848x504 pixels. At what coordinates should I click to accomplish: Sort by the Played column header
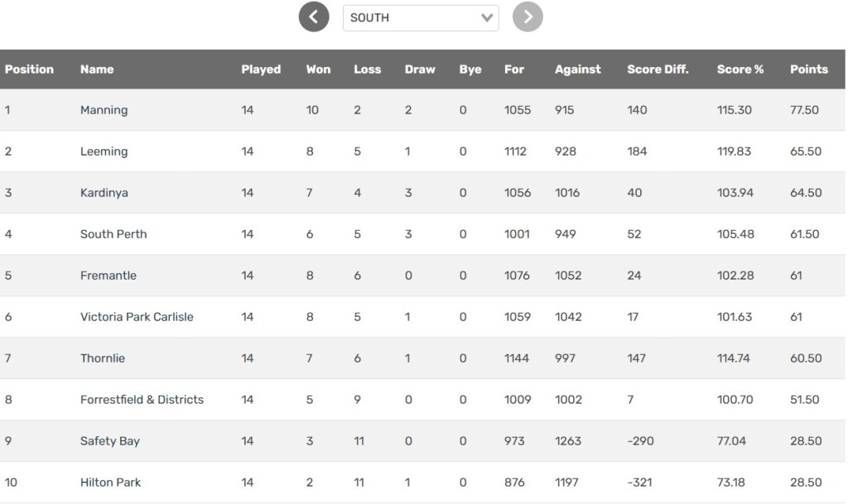pyautogui.click(x=261, y=70)
